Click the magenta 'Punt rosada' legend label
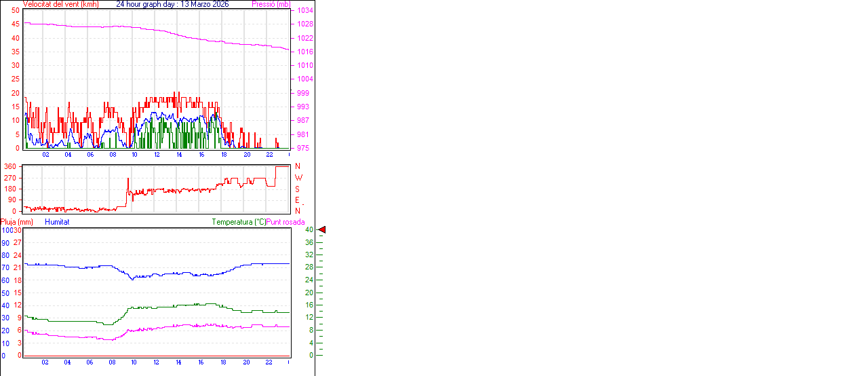Image resolution: width=868 pixels, height=376 pixels. point(285,222)
